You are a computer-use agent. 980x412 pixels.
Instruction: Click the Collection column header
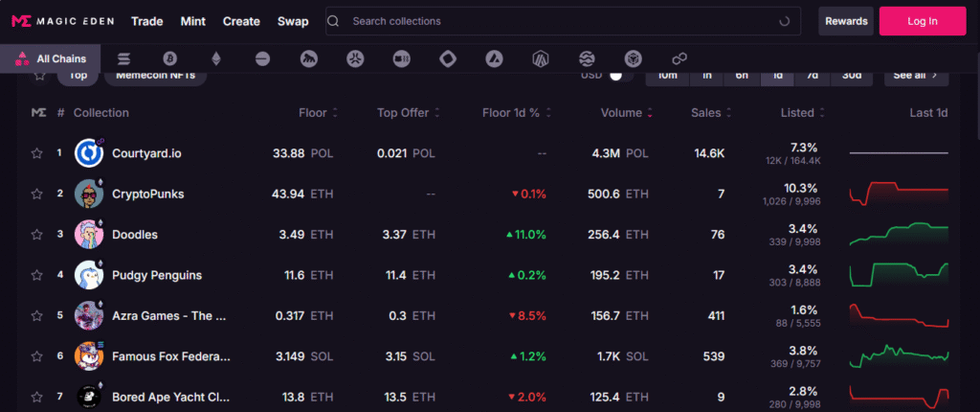coord(101,113)
